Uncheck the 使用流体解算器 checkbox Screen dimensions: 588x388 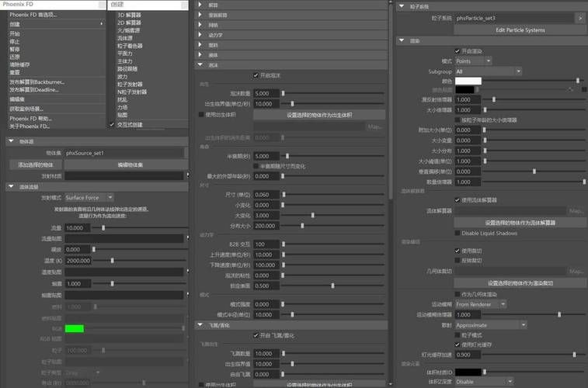click(458, 200)
